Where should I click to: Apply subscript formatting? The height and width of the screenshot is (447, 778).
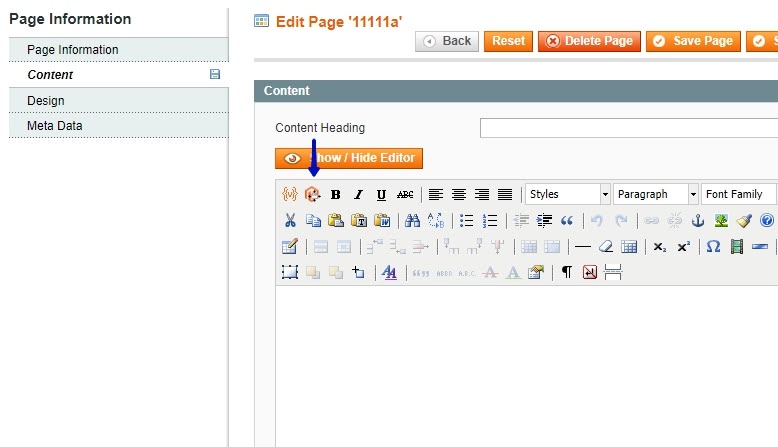[659, 247]
